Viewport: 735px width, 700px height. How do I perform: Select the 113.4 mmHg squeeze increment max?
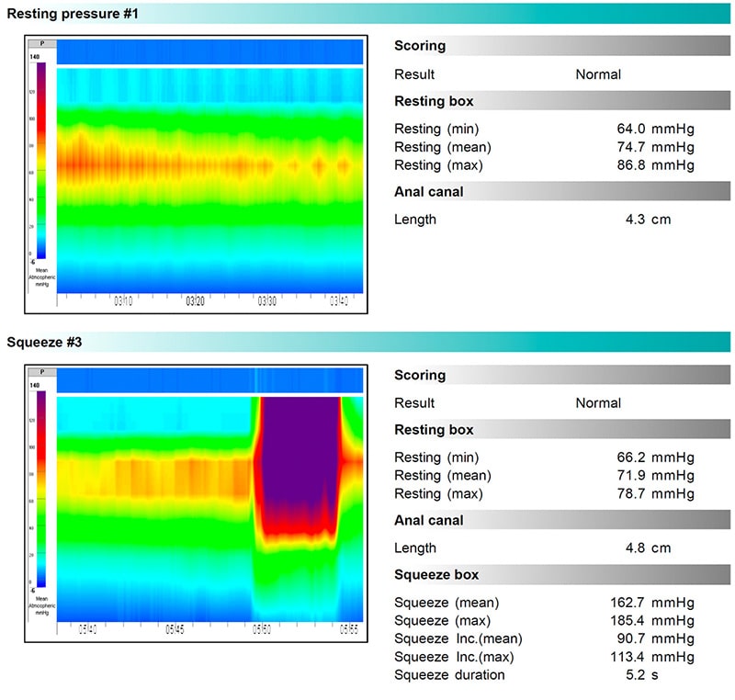click(652, 657)
